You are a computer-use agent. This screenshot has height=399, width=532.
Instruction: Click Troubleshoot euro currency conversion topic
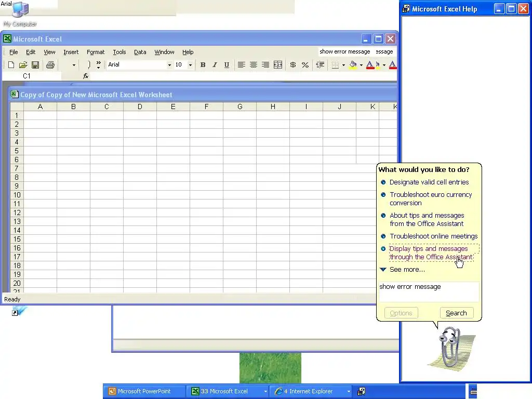431,199
